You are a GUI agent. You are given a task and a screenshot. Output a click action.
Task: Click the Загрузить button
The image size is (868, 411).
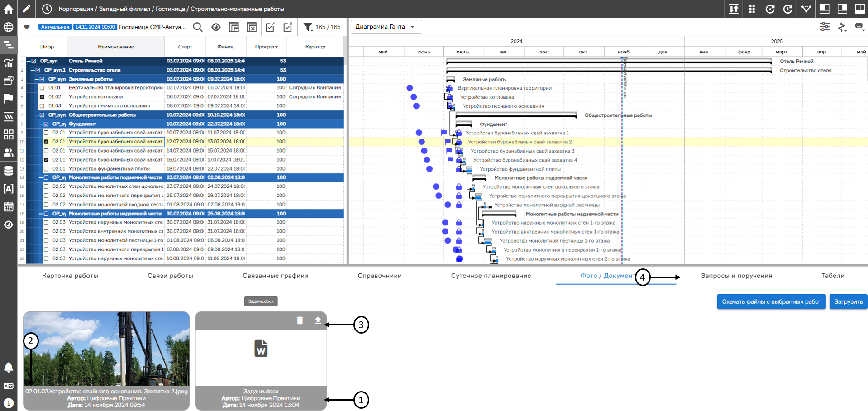point(849,302)
